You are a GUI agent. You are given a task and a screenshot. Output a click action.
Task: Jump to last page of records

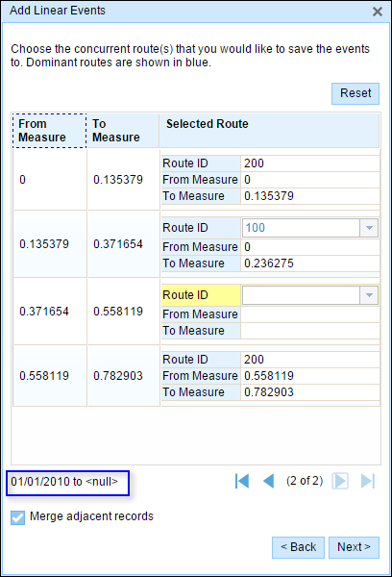[x=368, y=481]
